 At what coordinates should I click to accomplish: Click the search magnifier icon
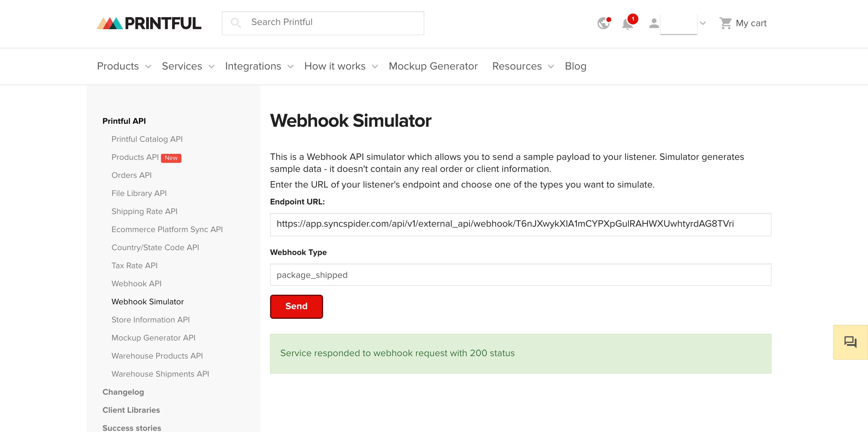(236, 23)
